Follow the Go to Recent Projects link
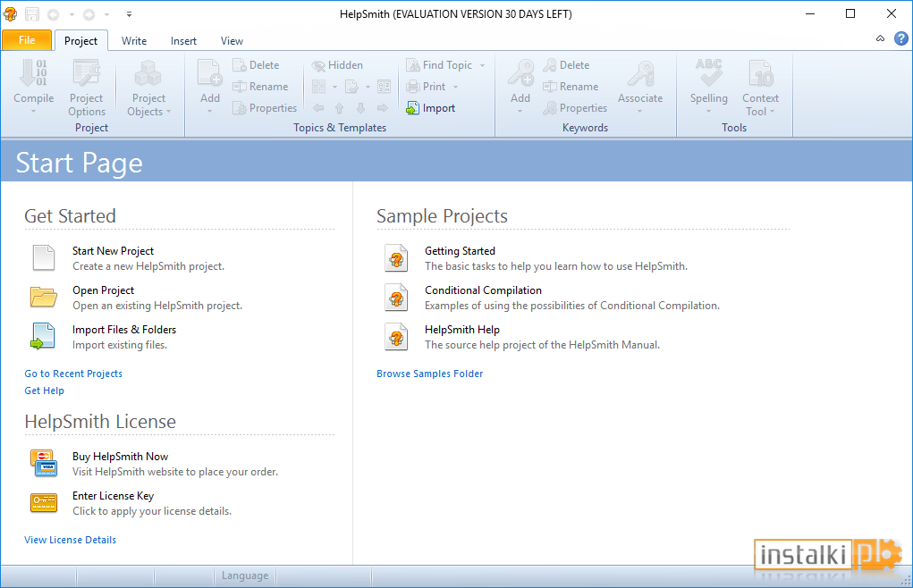The image size is (913, 588). click(x=73, y=374)
